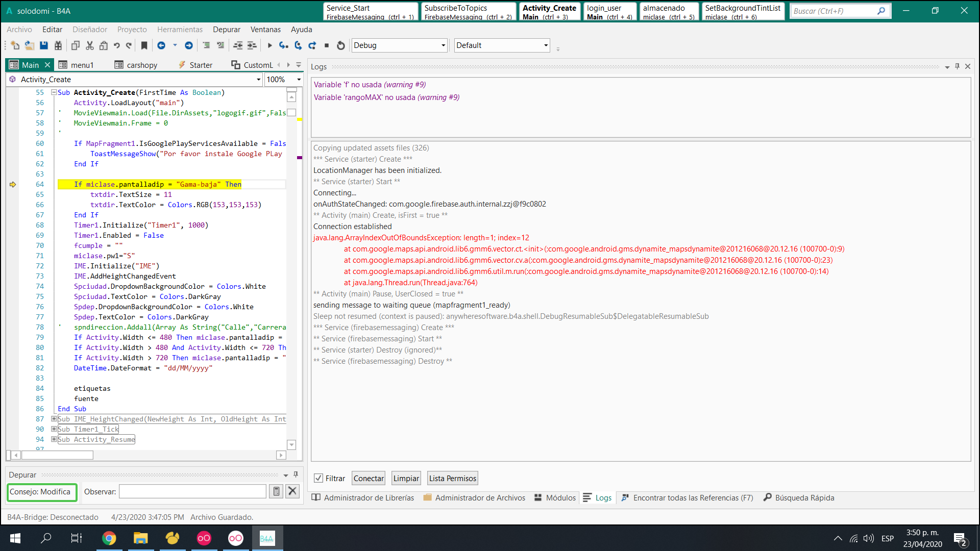Click the Save file icon

tap(44, 46)
